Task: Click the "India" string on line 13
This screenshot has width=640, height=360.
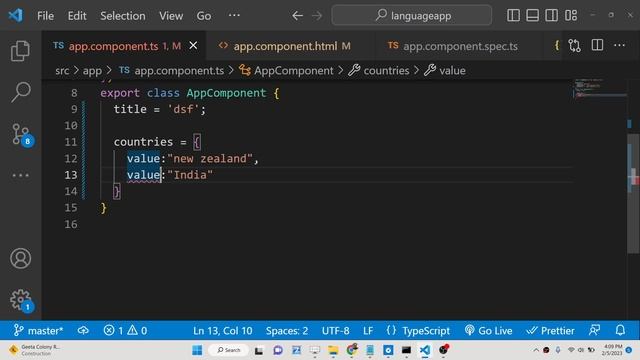Action: pyautogui.click(x=190, y=175)
